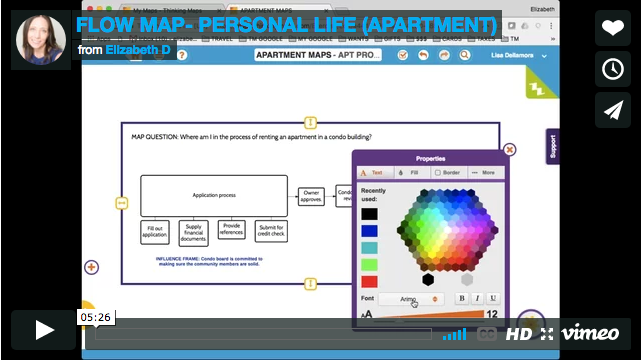This screenshot has width=642, height=361.
Task: Click the redo arrow icon
Action: click(444, 55)
